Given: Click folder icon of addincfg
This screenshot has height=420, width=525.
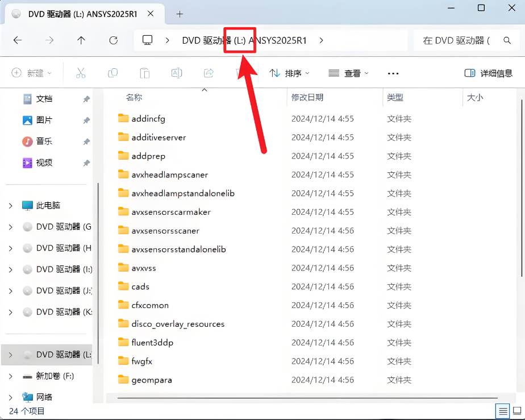Looking at the screenshot, I should (x=123, y=118).
